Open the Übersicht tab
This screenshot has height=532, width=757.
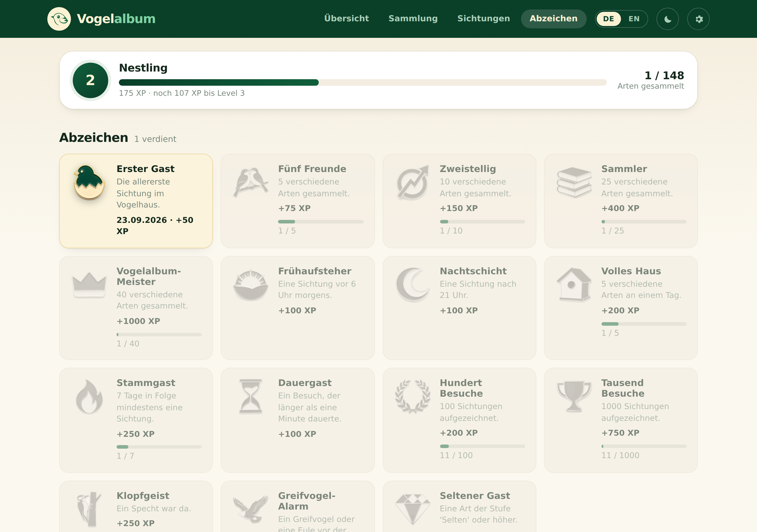[x=346, y=18]
